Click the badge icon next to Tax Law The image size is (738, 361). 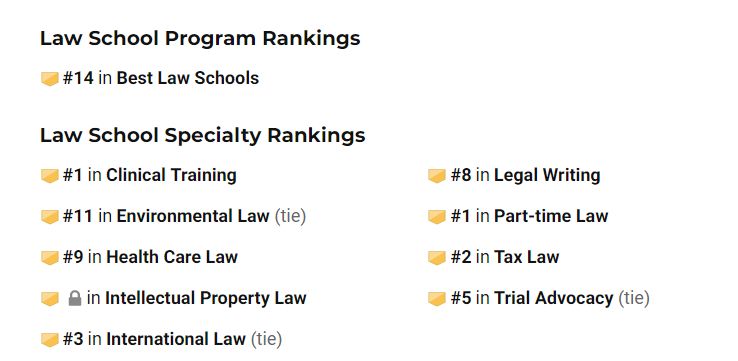[437, 257]
